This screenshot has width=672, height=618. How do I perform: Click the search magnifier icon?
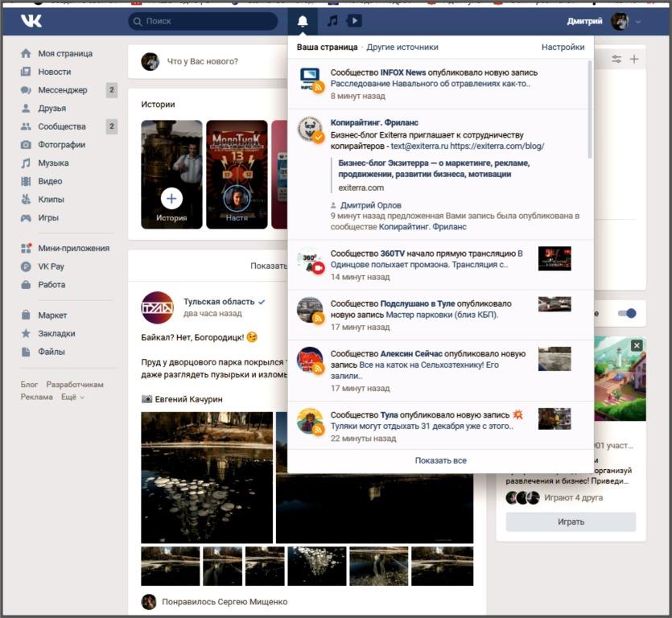tap(138, 22)
